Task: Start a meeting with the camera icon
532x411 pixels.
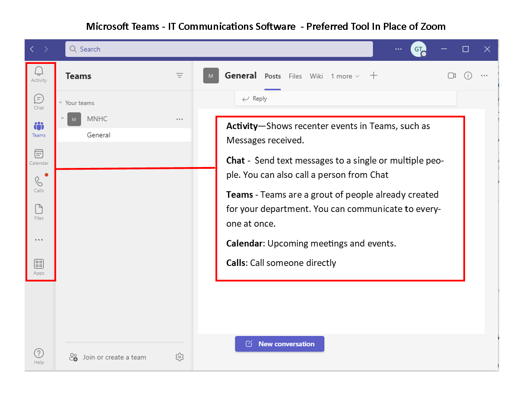Action: coord(452,76)
